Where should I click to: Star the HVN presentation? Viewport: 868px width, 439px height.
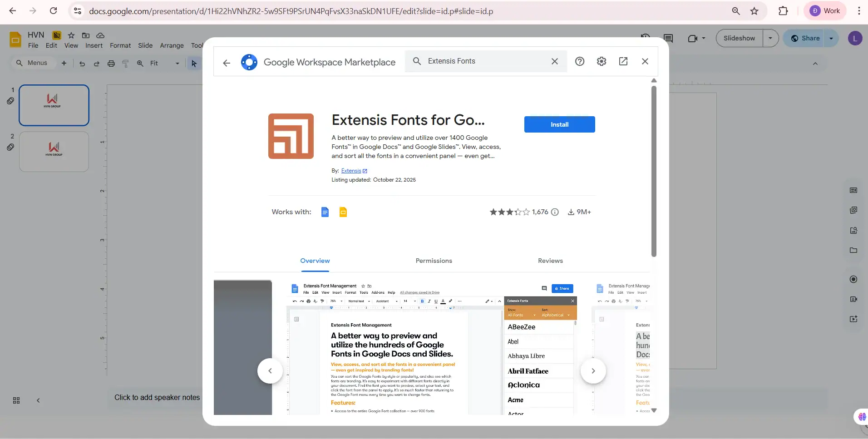(70, 35)
